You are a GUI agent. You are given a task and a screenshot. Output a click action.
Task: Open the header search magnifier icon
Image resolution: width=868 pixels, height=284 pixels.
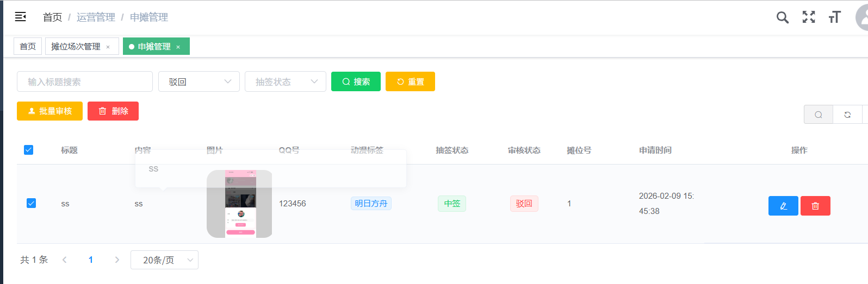782,17
